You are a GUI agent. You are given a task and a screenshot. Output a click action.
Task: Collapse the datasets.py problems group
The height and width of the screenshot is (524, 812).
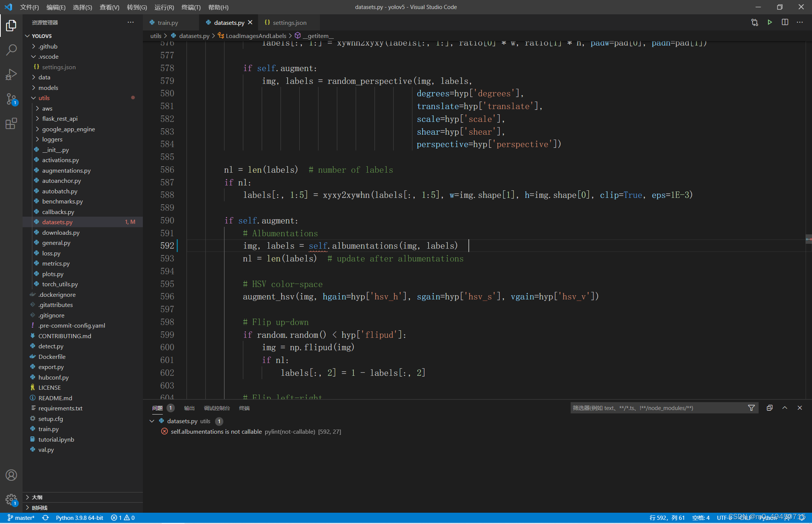click(152, 421)
